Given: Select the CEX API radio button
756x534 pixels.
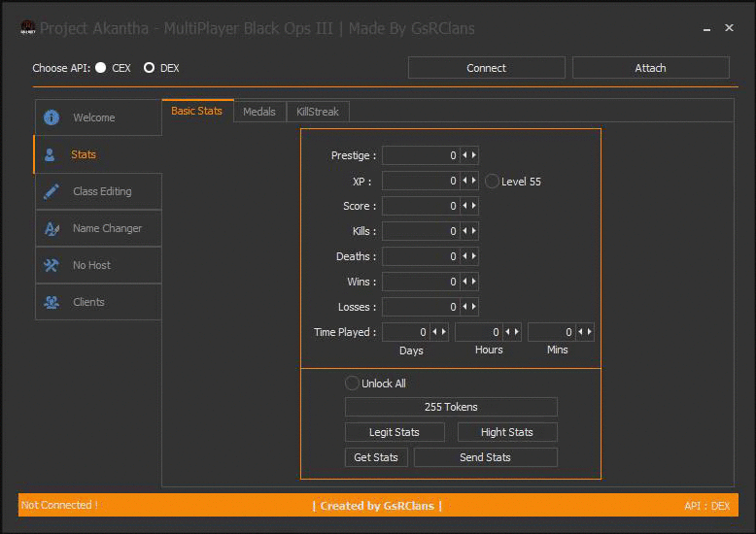Looking at the screenshot, I should (x=101, y=67).
